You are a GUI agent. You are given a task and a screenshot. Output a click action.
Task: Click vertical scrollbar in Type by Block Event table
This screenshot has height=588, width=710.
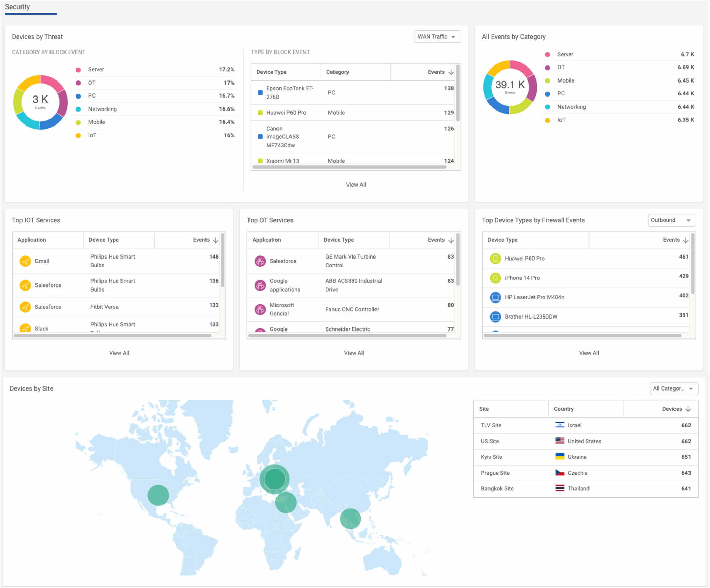pos(458,93)
